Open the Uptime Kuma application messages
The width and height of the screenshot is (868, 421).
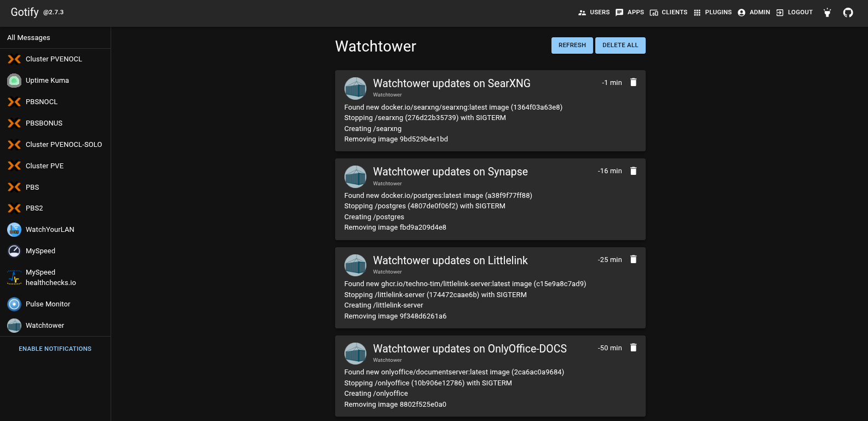pyautogui.click(x=47, y=81)
